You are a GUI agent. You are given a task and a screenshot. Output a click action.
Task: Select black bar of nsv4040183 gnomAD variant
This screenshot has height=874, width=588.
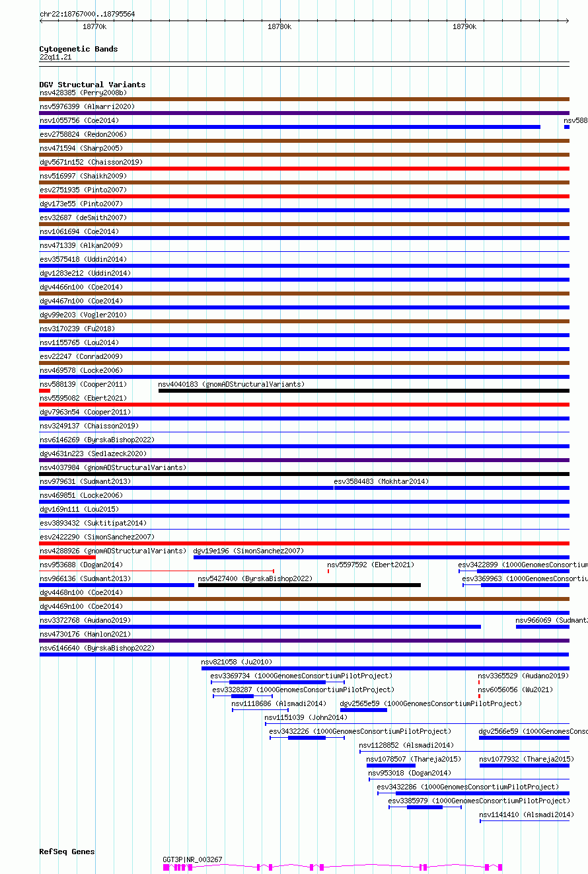click(x=364, y=391)
